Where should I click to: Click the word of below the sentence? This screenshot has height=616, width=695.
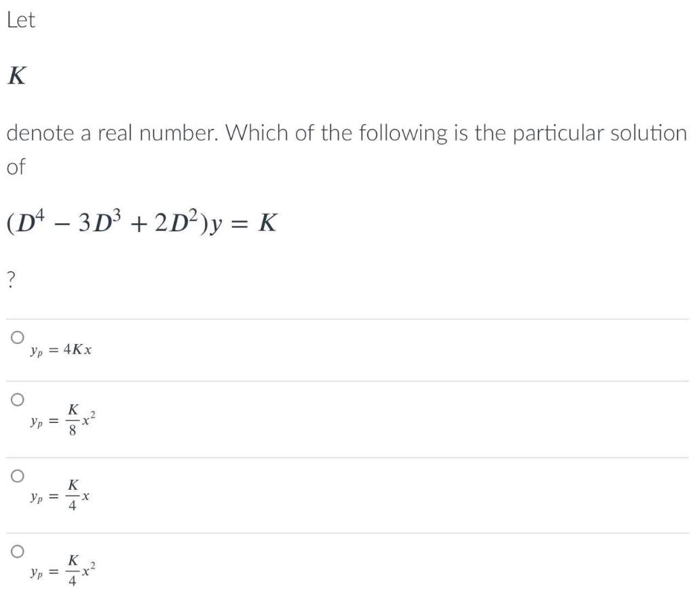click(x=16, y=167)
